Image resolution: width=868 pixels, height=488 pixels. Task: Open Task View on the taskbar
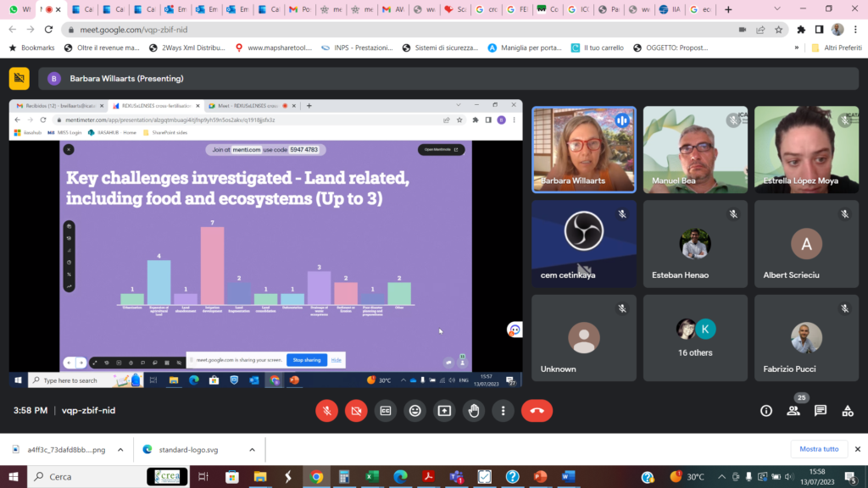203,476
